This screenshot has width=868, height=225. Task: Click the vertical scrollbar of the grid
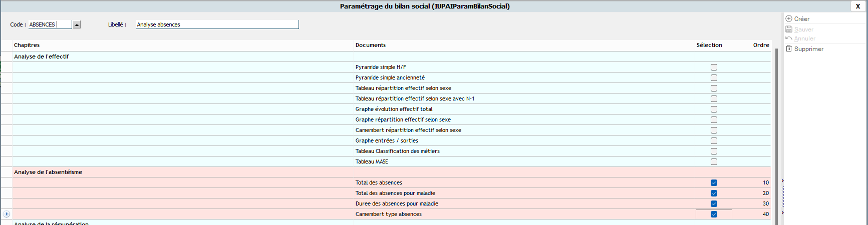(x=776, y=135)
